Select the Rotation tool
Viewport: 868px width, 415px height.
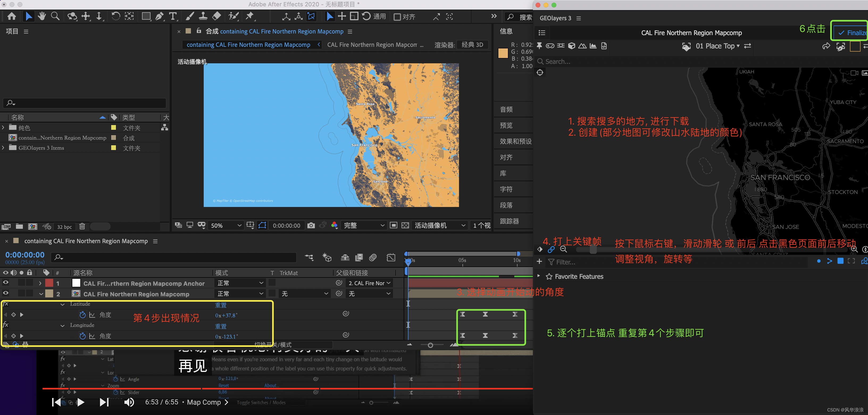pyautogui.click(x=116, y=16)
